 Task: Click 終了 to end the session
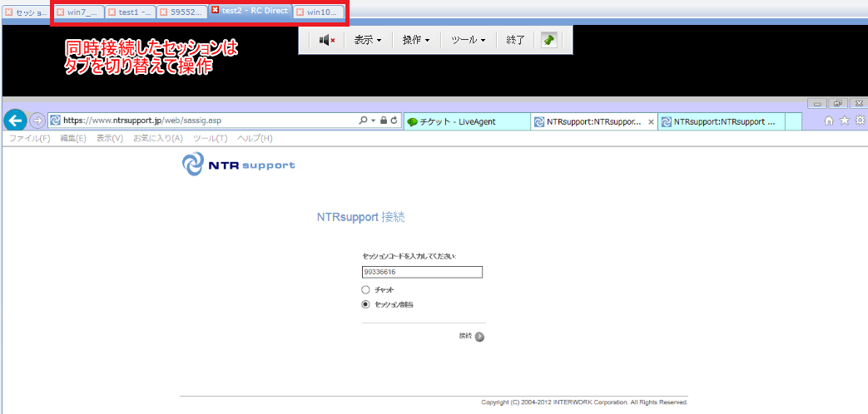515,40
